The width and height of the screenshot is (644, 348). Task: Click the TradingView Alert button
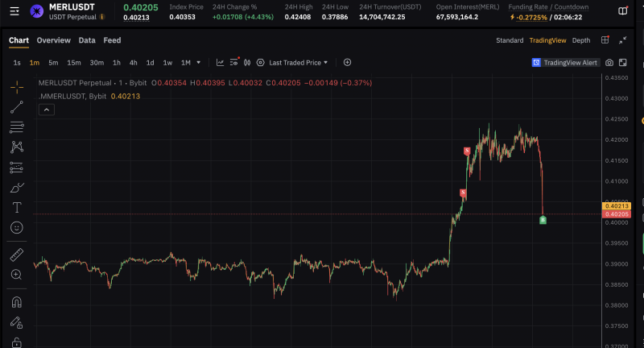pos(565,62)
